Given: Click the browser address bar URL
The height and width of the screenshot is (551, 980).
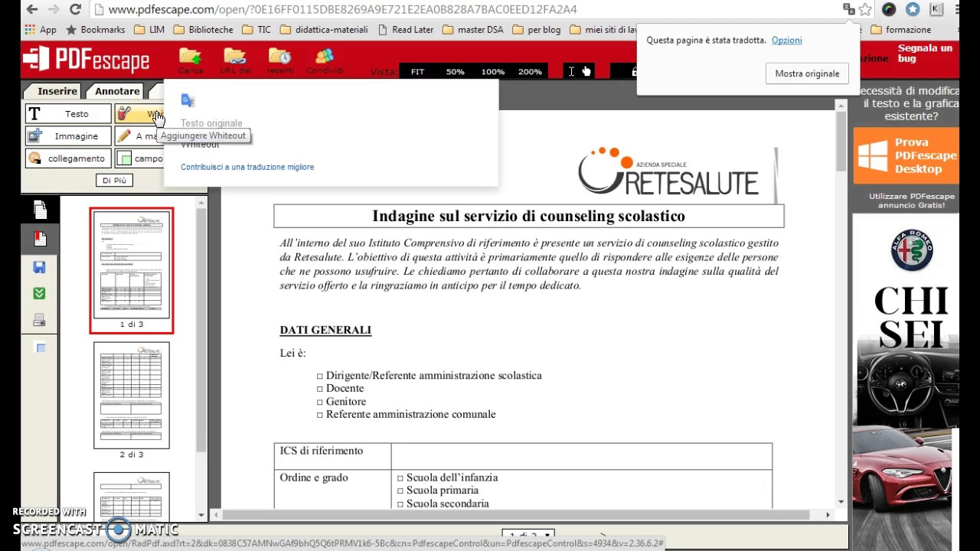Looking at the screenshot, I should [342, 9].
